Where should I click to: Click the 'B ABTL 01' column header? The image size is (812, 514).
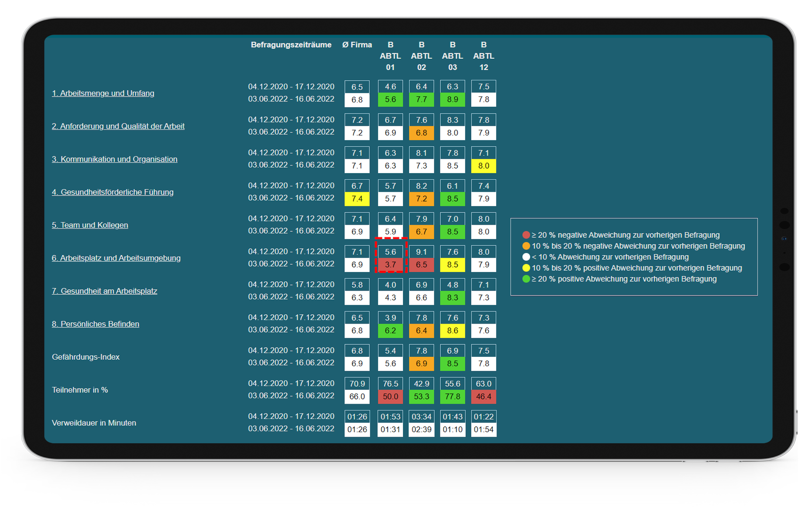[390, 56]
